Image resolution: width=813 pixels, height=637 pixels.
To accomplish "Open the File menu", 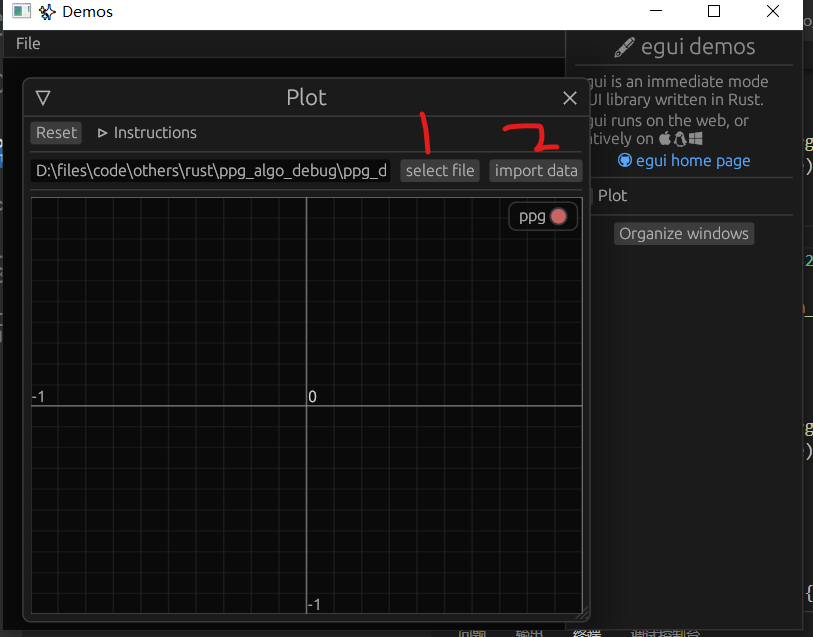I will click(x=28, y=44).
